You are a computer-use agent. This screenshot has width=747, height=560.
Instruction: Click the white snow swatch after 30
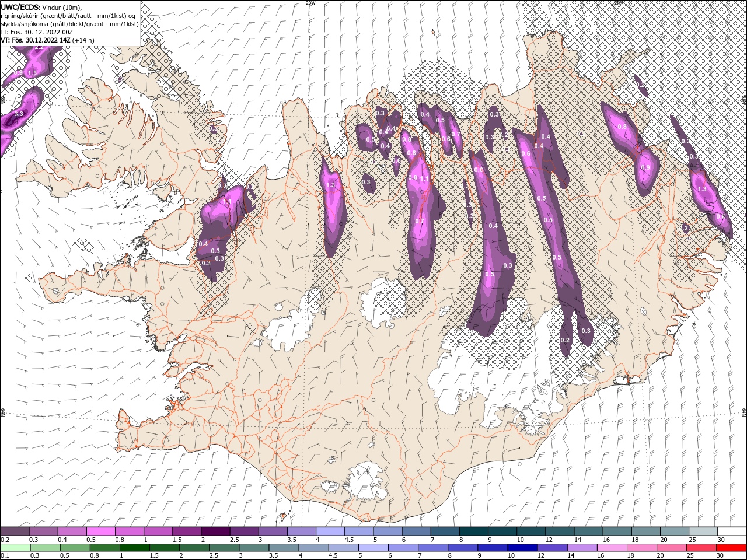[732, 531]
